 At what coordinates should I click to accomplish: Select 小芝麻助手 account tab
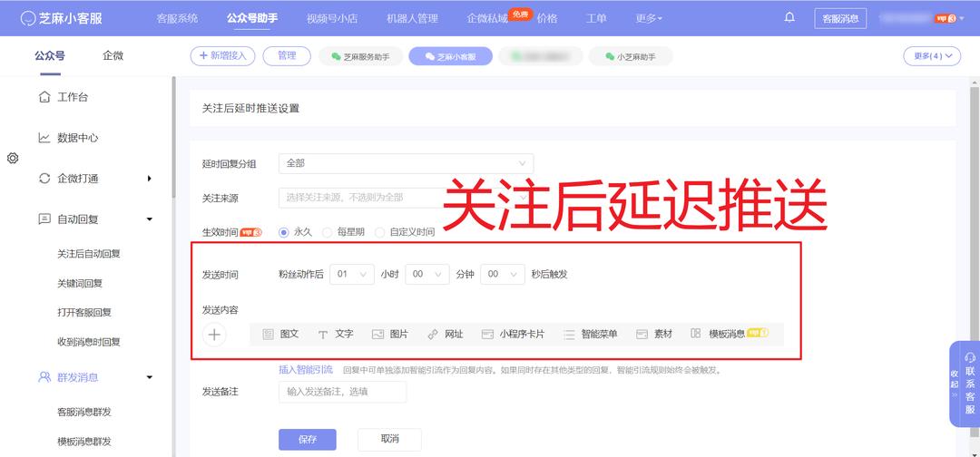(x=631, y=56)
